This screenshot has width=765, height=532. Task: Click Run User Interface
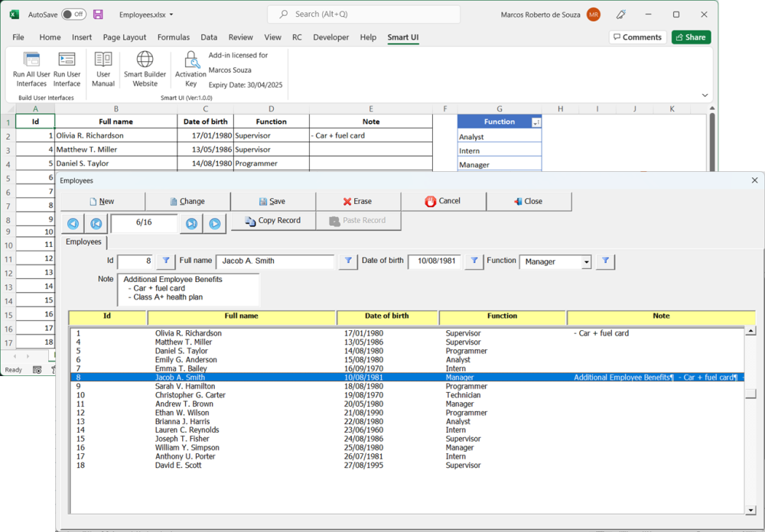(67, 69)
